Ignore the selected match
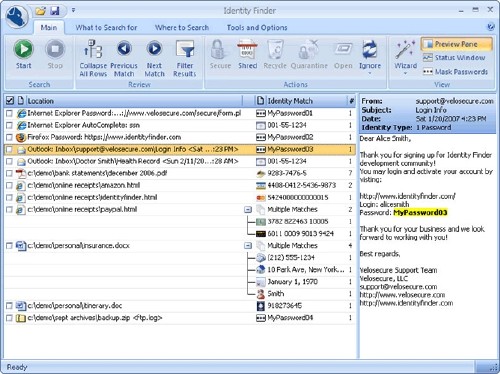The image size is (500, 374). point(370,54)
